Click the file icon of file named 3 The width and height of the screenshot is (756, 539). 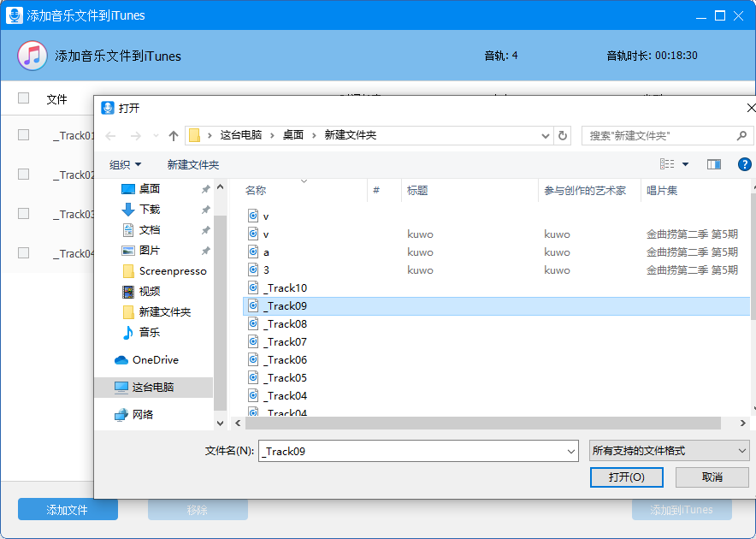(253, 269)
